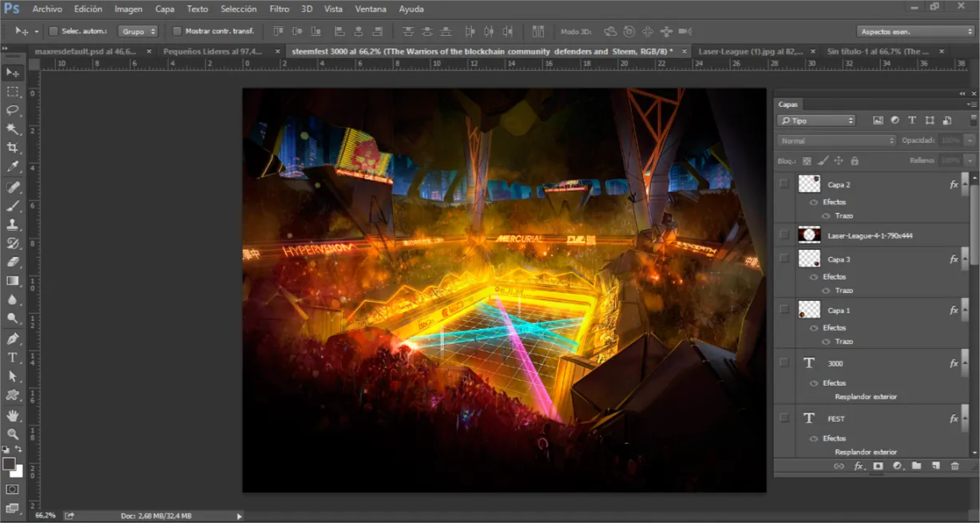This screenshot has height=523, width=980.
Task: Click the link layers icon
Action: click(839, 466)
